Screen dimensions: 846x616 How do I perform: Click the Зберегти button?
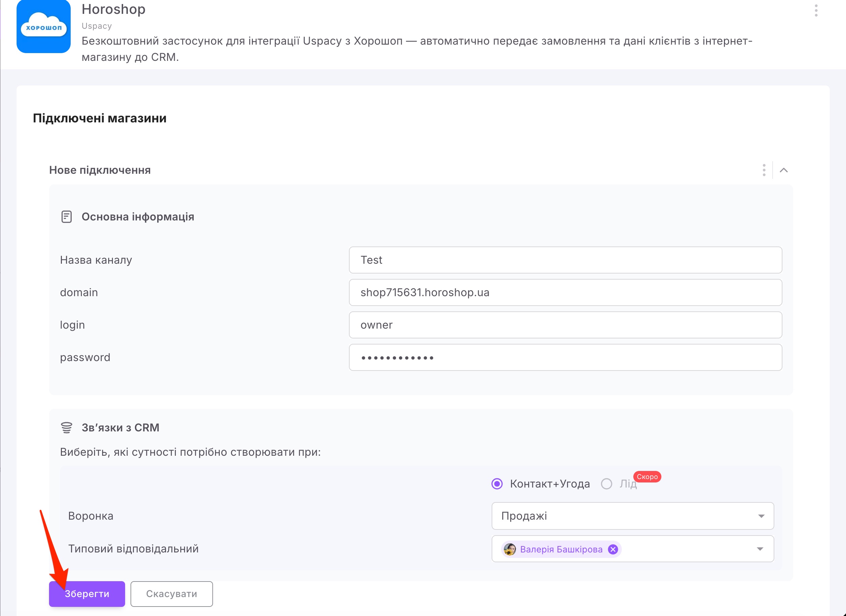point(87,594)
